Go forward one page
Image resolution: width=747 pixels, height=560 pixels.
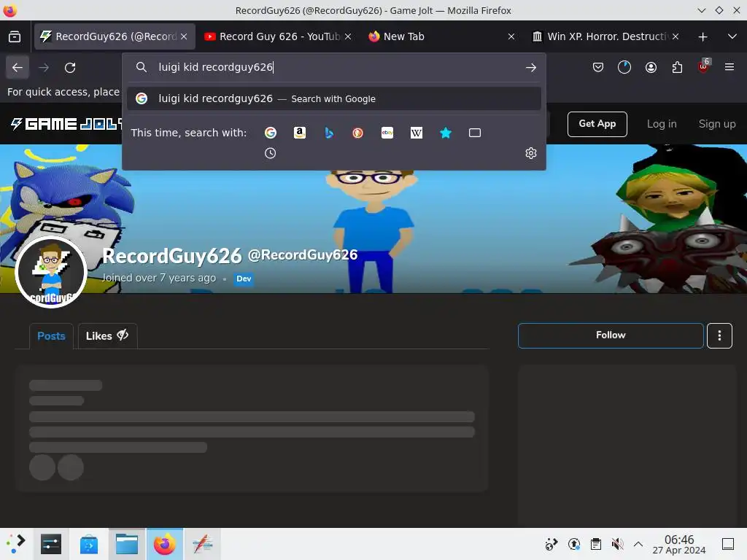(44, 68)
